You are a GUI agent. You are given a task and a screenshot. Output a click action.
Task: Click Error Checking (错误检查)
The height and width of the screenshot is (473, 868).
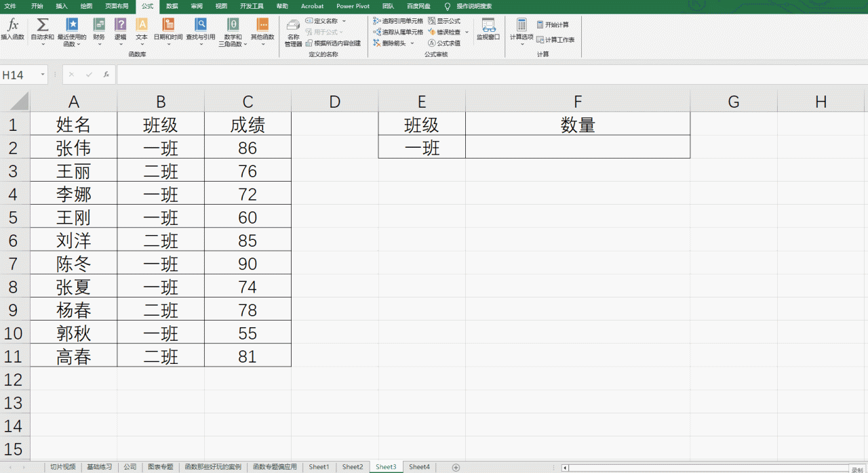[444, 32]
